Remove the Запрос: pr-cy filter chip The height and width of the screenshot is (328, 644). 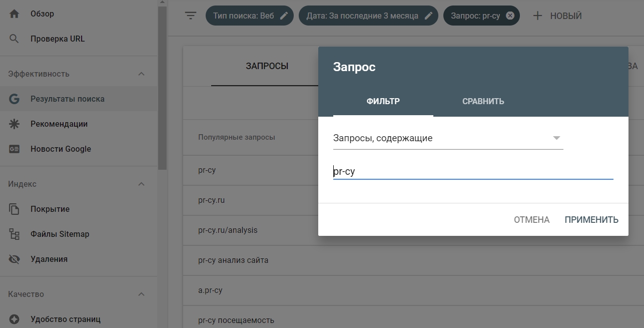(x=510, y=16)
